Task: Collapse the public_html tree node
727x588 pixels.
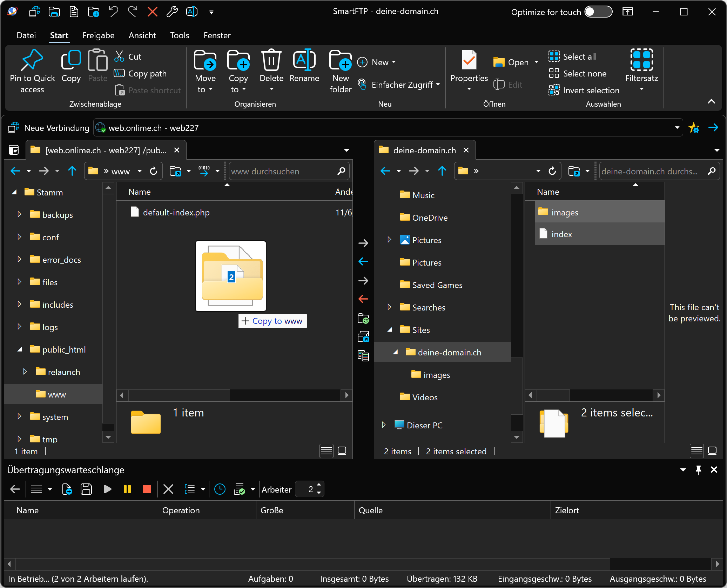Action: click(20, 349)
